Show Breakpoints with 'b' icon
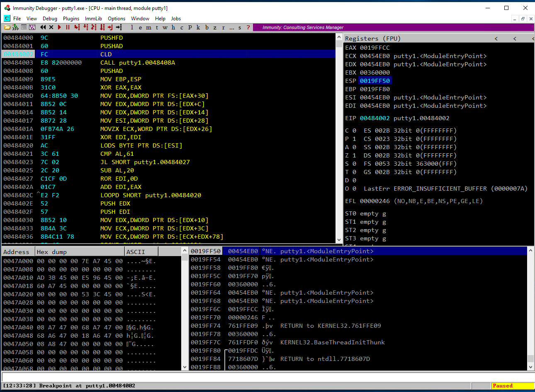This screenshot has width=535, height=392. pos(207,27)
